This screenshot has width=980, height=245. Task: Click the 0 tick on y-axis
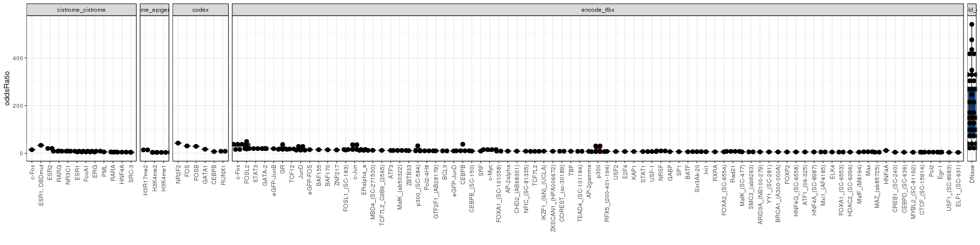22,153
